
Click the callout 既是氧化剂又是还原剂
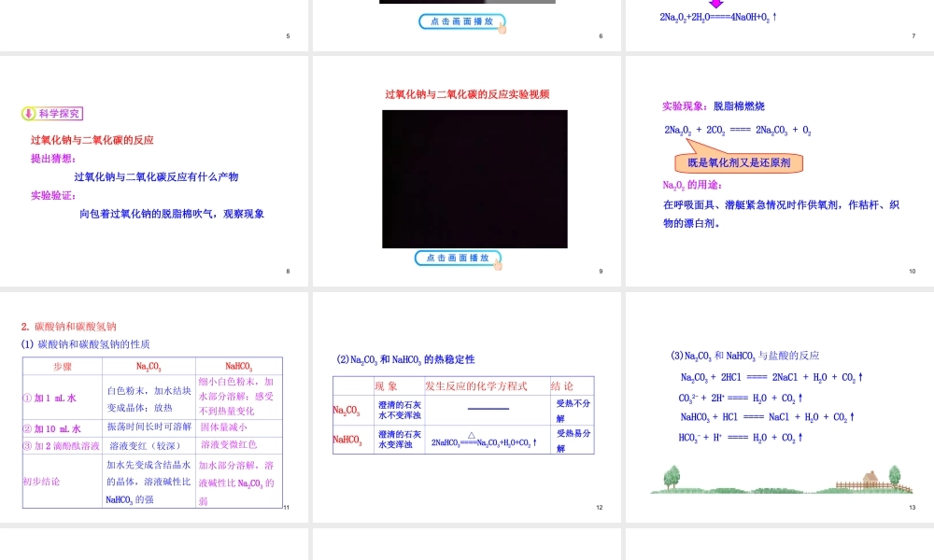pos(739,162)
